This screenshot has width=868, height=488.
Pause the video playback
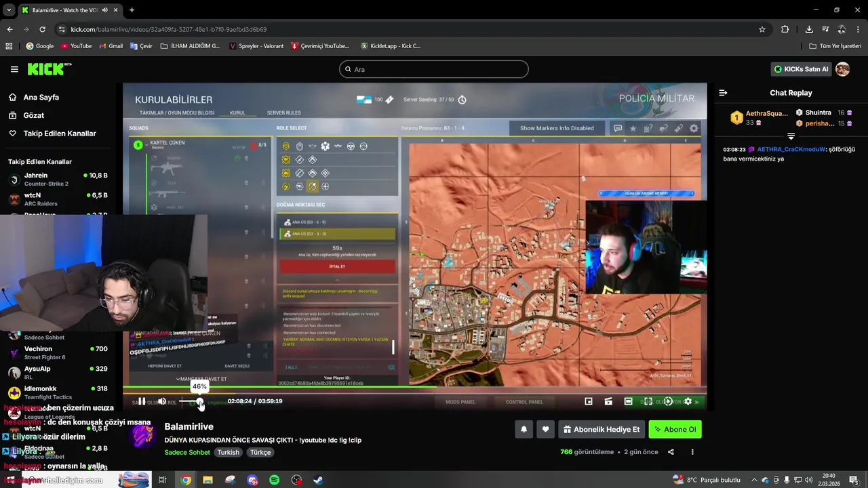[x=142, y=401]
